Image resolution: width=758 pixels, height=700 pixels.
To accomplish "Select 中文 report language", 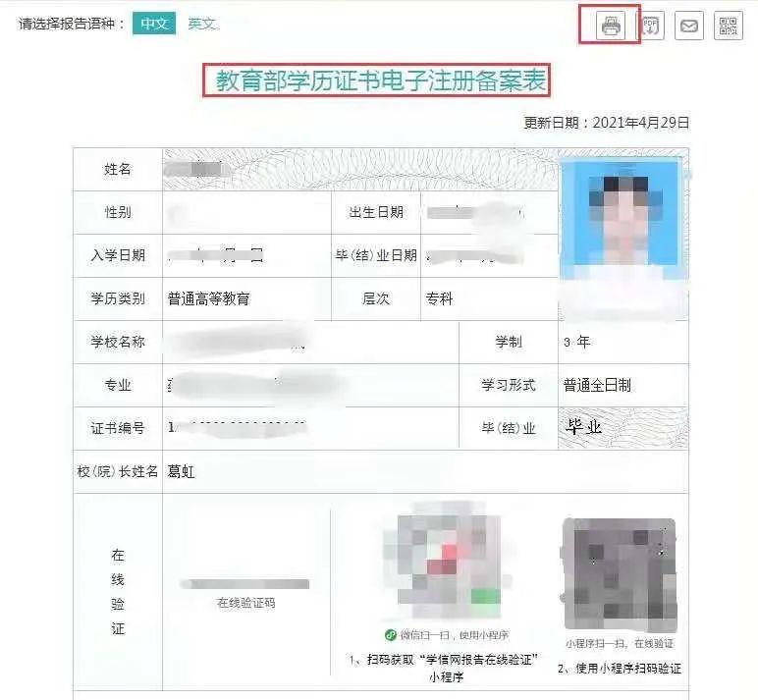I will [x=154, y=24].
